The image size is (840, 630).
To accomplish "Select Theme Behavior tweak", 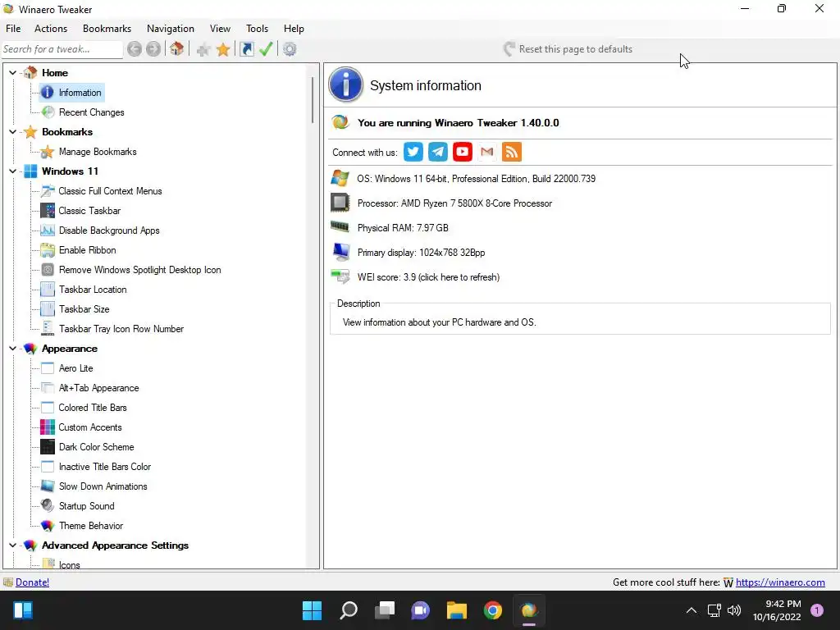I will (91, 526).
